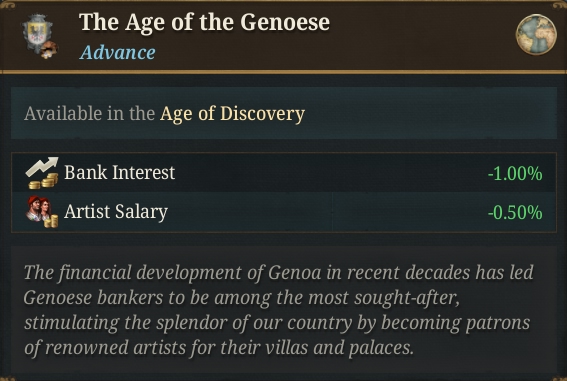Viewport: 567px width, 381px height.
Task: Open the blue Advance subtitle link
Action: click(118, 52)
